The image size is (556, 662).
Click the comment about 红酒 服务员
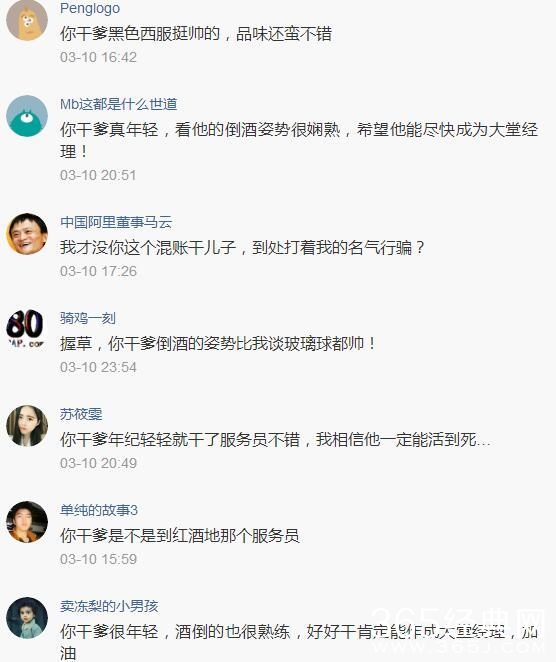(x=180, y=535)
